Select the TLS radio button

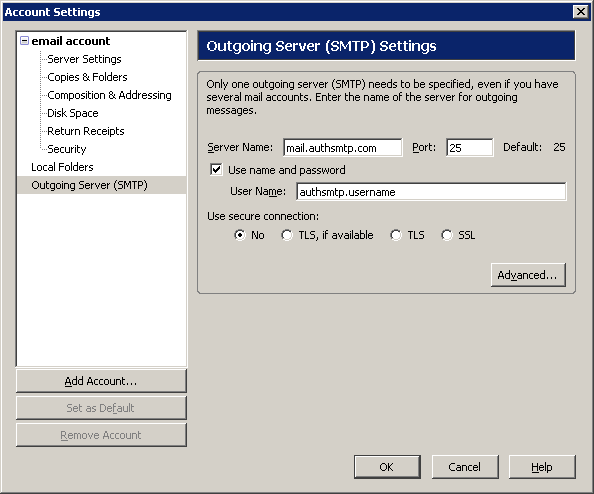(x=396, y=235)
